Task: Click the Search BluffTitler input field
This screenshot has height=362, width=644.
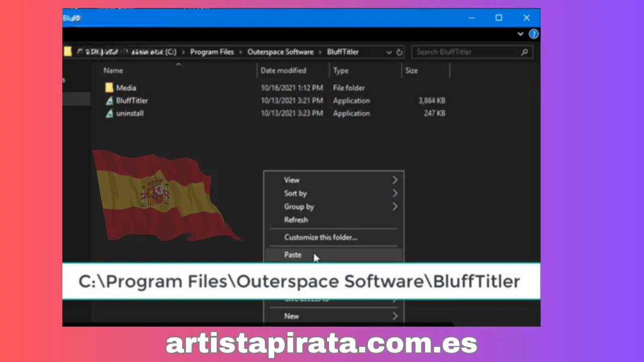Action: click(472, 52)
